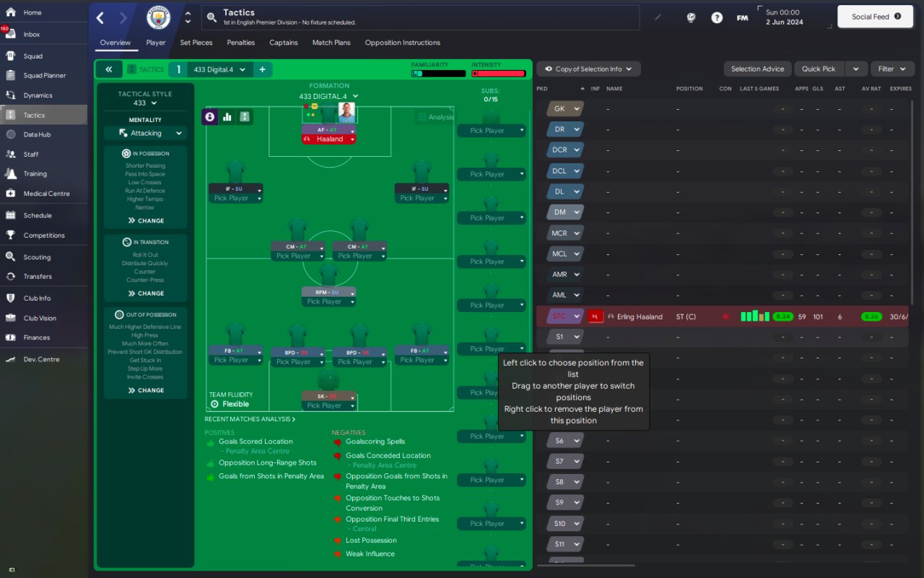The height and width of the screenshot is (578, 924).
Task: Switch to the Match Plans tab
Action: [331, 43]
